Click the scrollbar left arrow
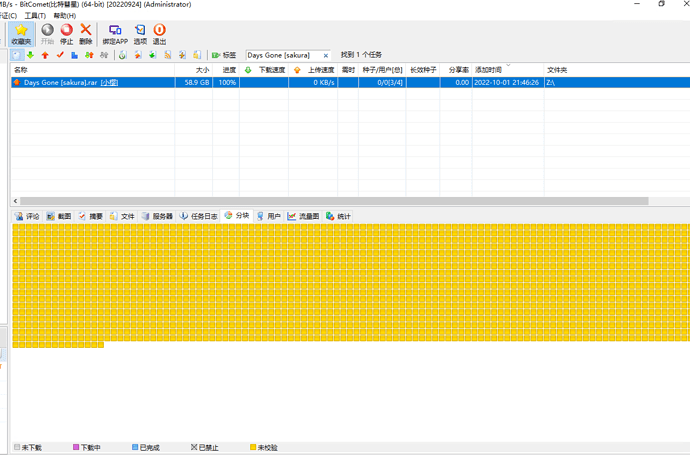Viewport: 690px width, 455px height. pyautogui.click(x=15, y=201)
